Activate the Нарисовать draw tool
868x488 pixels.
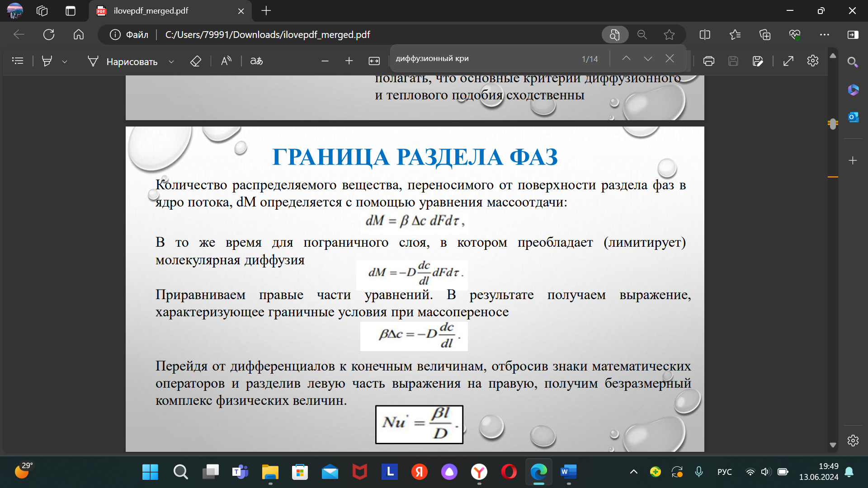[123, 61]
